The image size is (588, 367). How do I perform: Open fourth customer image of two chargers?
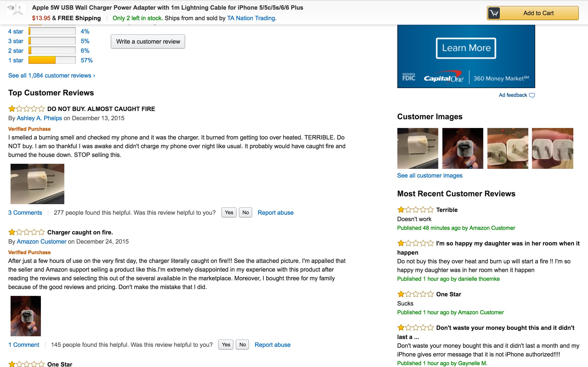pos(552,148)
